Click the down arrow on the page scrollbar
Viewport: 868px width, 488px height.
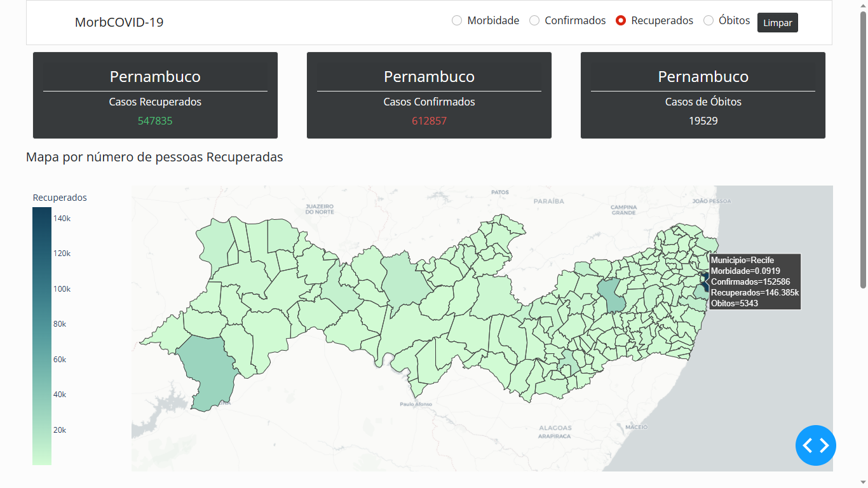(863, 481)
